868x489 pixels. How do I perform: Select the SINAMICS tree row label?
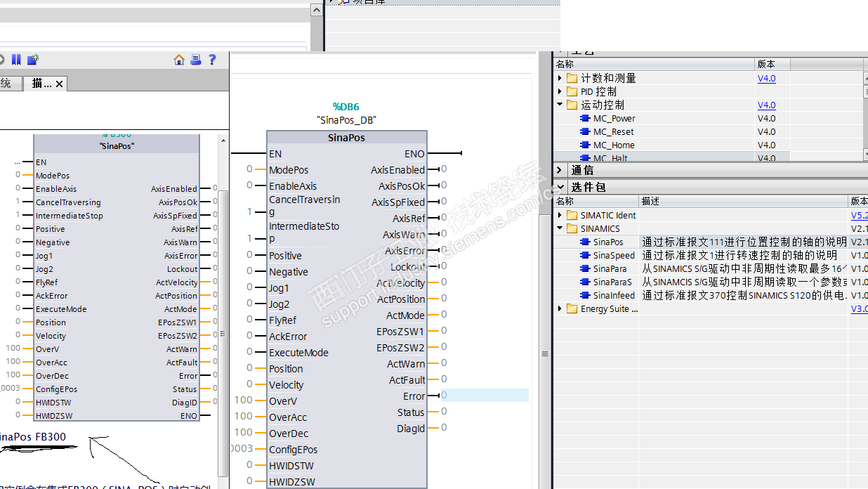click(x=600, y=229)
